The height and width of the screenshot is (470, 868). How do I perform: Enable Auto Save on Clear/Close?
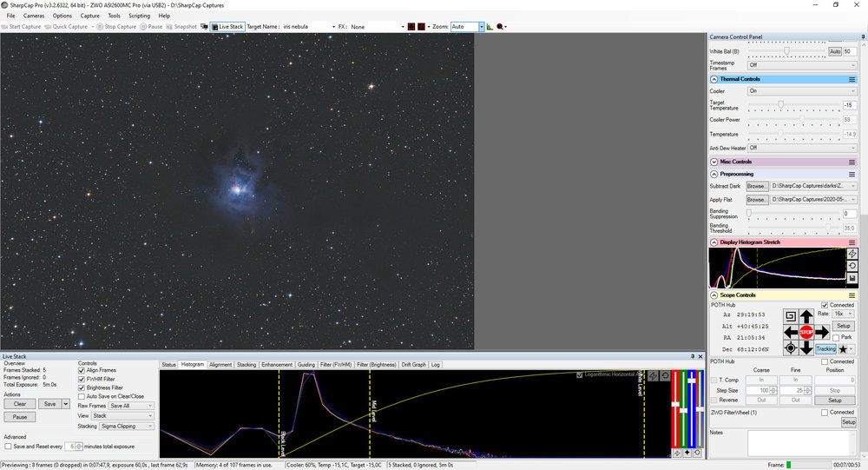click(82, 396)
